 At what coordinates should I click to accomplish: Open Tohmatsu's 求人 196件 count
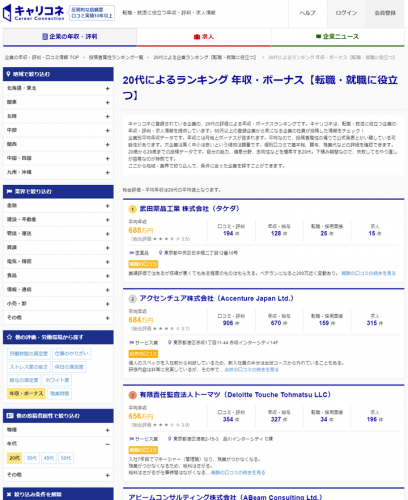point(375,416)
